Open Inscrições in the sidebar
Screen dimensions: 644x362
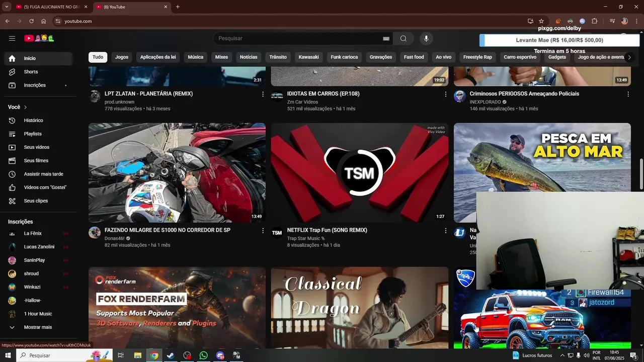39,85
